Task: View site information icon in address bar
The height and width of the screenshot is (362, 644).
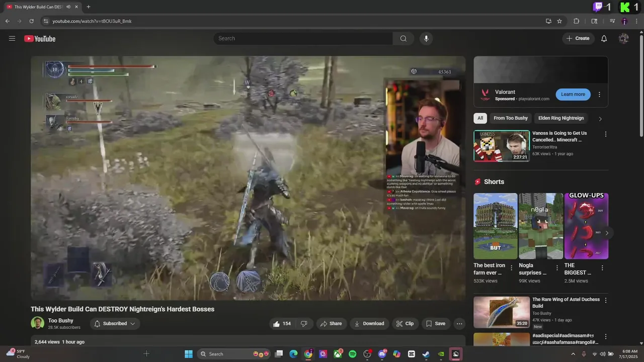Action: tap(45, 21)
